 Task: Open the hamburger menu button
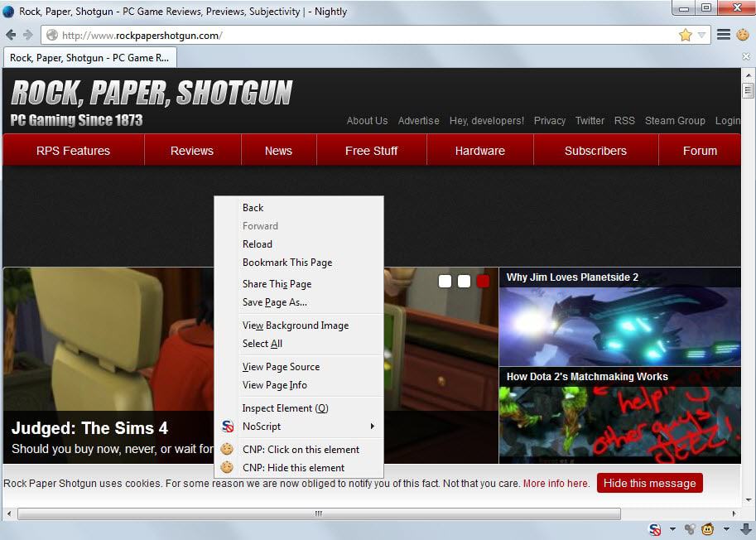tap(723, 34)
